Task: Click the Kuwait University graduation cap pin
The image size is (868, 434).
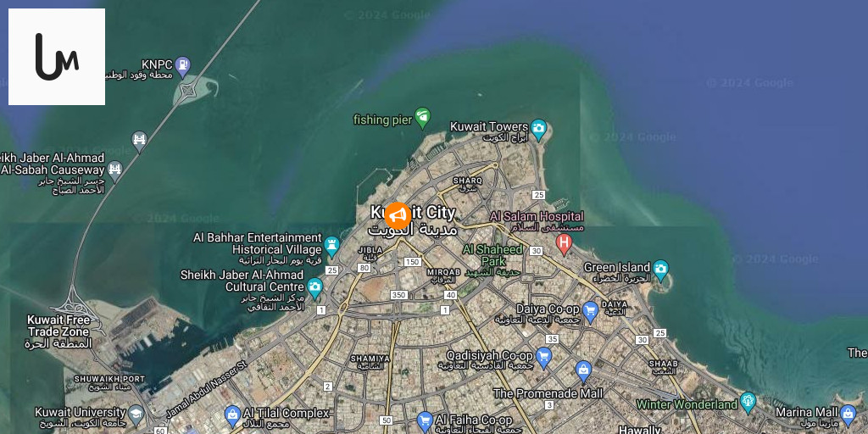Action: pyautogui.click(x=136, y=415)
